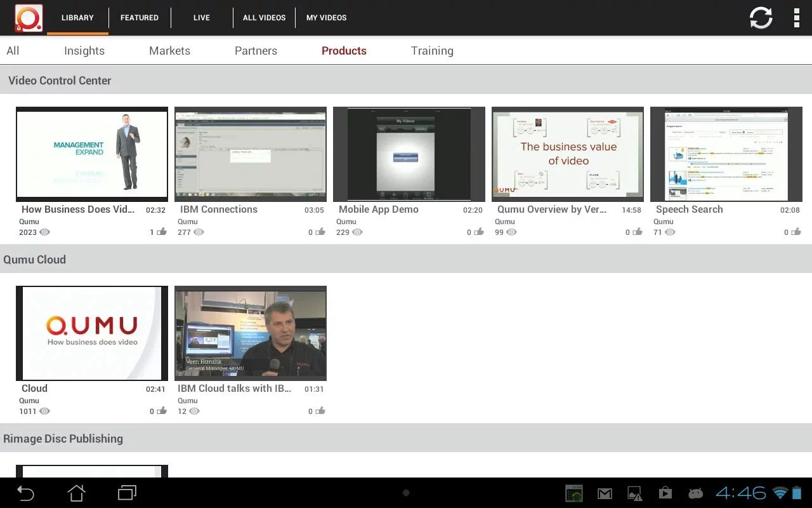This screenshot has width=812, height=508.
Task: Select the Products category
Action: 344,51
